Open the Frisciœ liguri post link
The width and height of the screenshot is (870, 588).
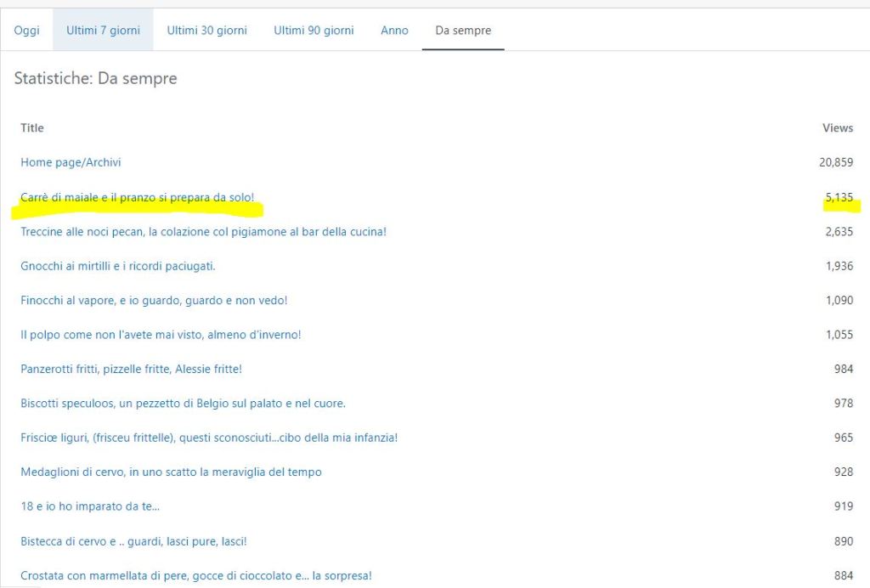point(209,438)
